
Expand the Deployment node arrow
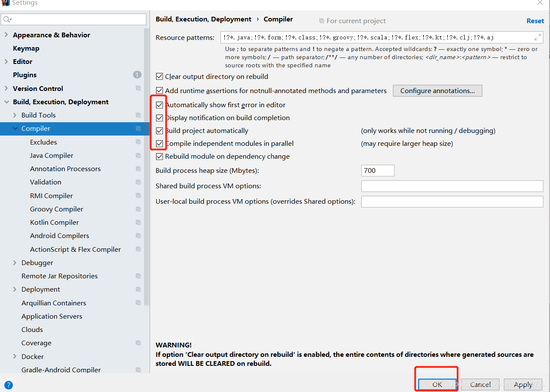(x=15, y=289)
